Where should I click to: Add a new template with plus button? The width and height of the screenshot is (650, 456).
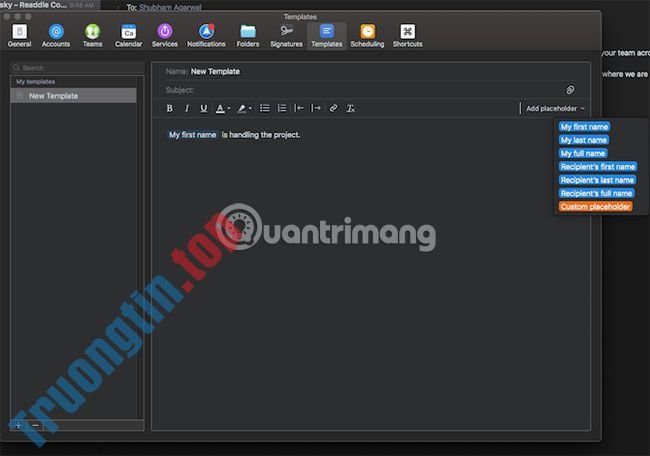18,425
